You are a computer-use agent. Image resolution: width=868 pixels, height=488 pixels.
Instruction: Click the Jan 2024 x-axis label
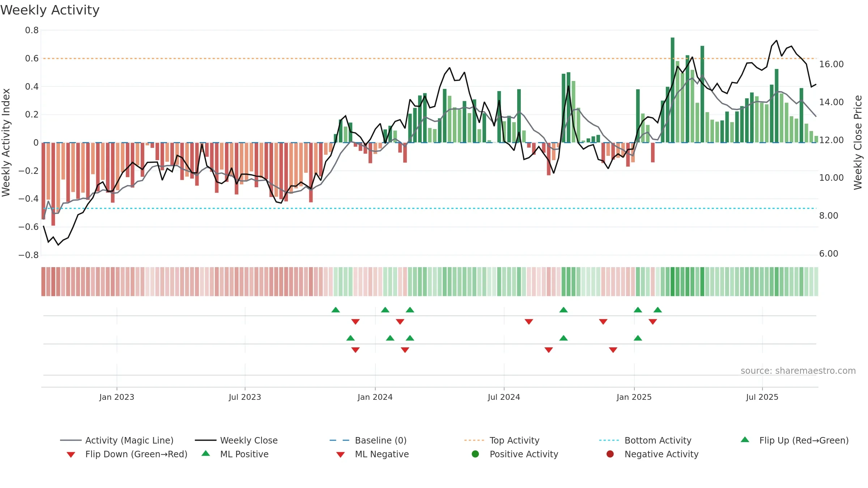click(x=375, y=397)
